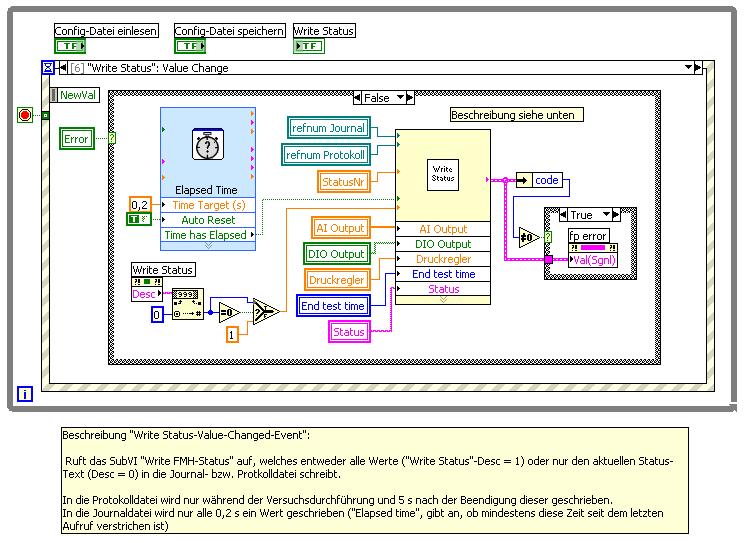Click the orange 1 numeric constant
The height and width of the screenshot is (543, 749).
232,335
